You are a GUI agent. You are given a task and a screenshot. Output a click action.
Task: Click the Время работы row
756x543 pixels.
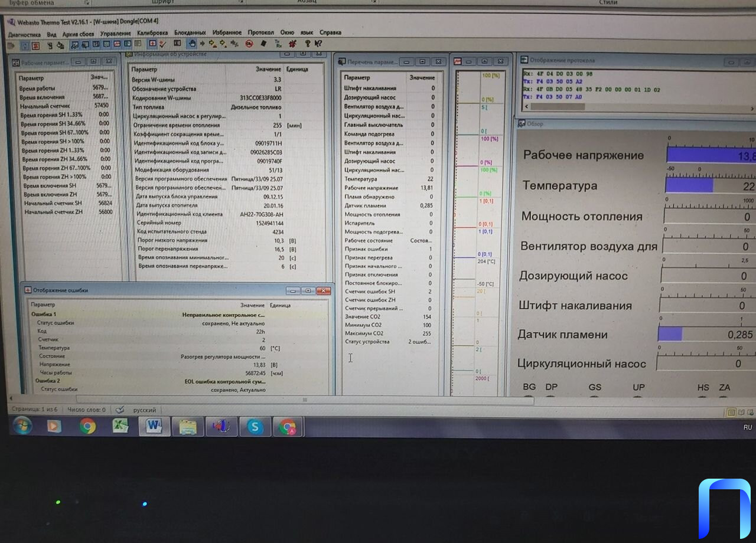(64, 88)
